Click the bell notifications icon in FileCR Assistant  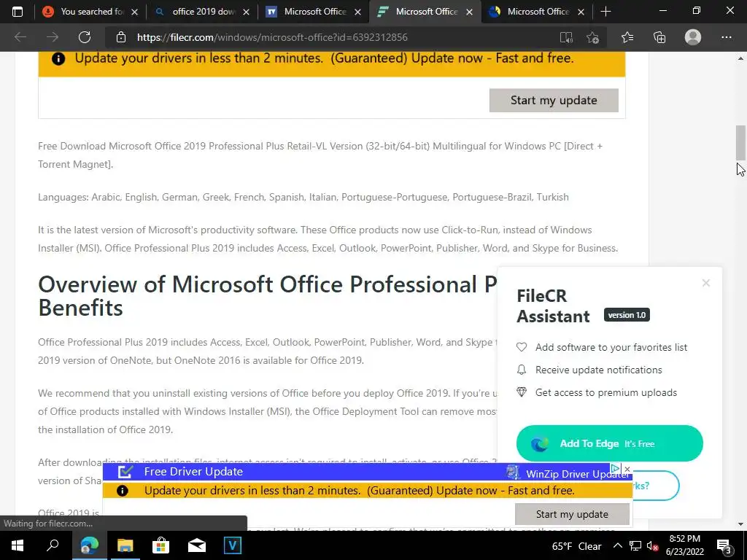522,370
